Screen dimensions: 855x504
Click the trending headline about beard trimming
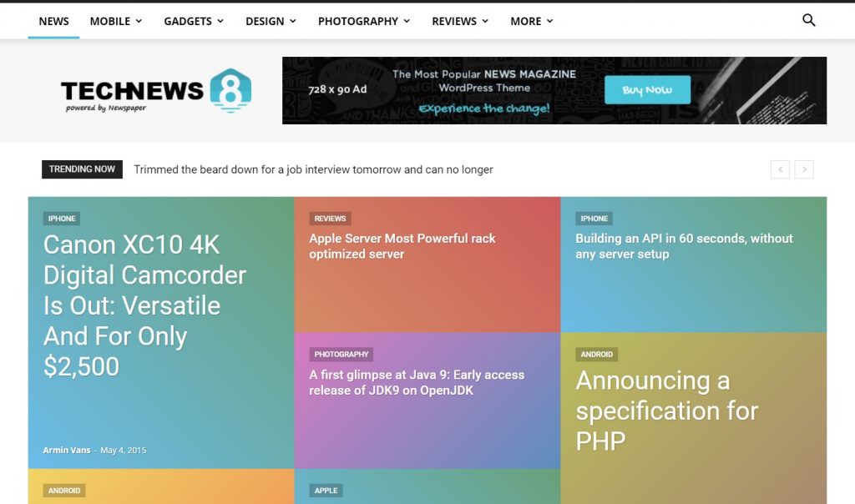coord(313,169)
